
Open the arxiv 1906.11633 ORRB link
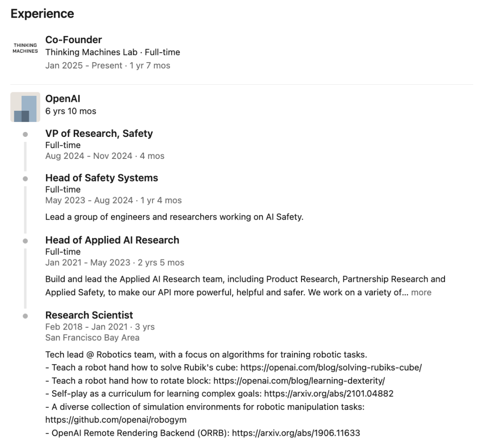click(x=296, y=433)
